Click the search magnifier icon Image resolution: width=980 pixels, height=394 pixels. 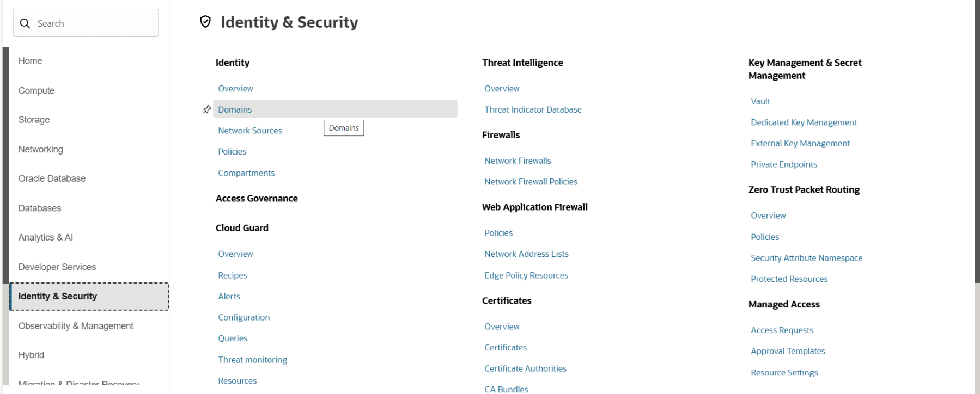pyautogui.click(x=25, y=23)
